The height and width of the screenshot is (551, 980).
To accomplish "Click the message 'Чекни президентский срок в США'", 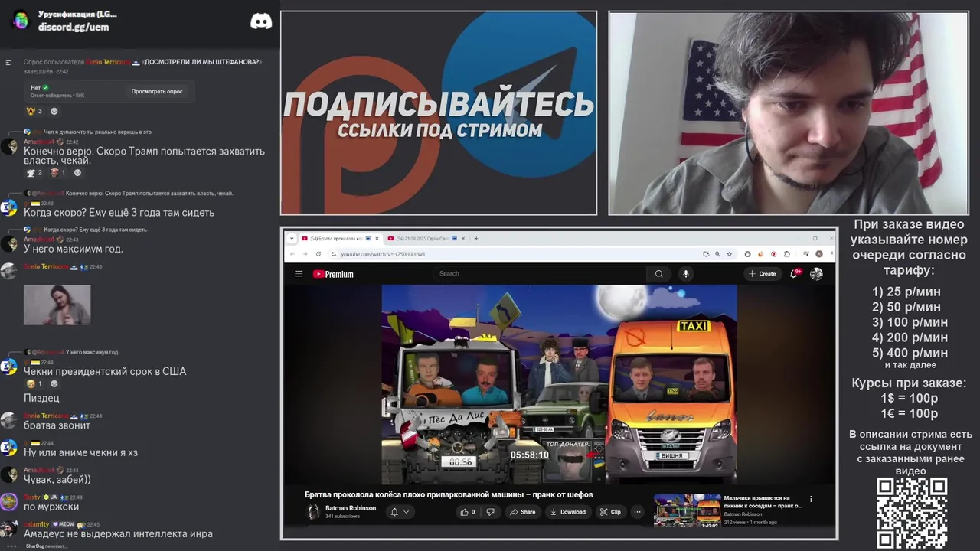I will tap(105, 371).
